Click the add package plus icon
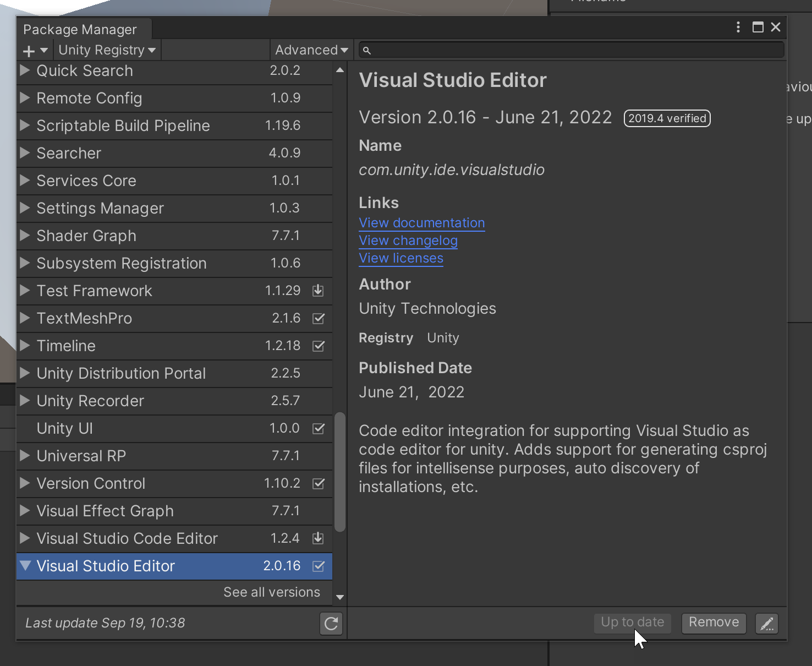Image resolution: width=812 pixels, height=666 pixels. [x=29, y=51]
